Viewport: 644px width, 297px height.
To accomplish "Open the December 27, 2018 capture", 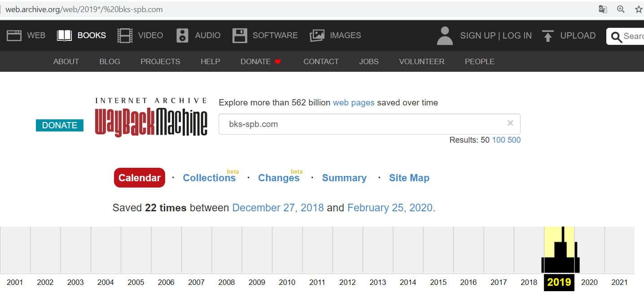I will 278,208.
